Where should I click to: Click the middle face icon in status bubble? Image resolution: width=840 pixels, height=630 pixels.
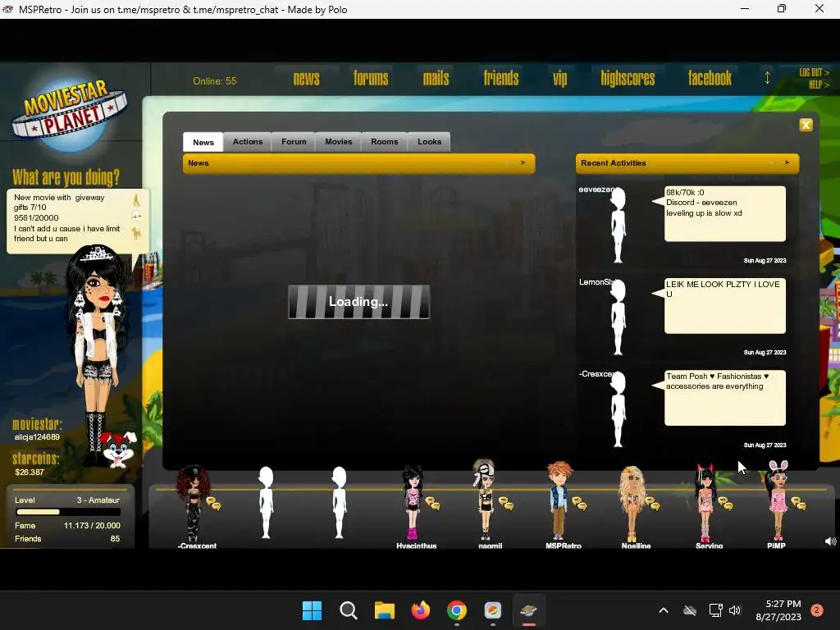(136, 216)
